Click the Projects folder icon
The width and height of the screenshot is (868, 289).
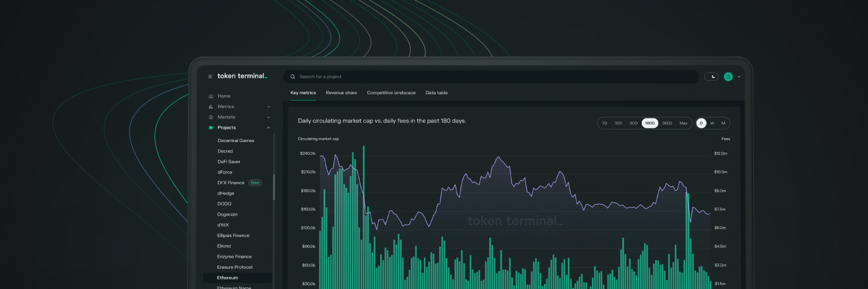tap(211, 127)
